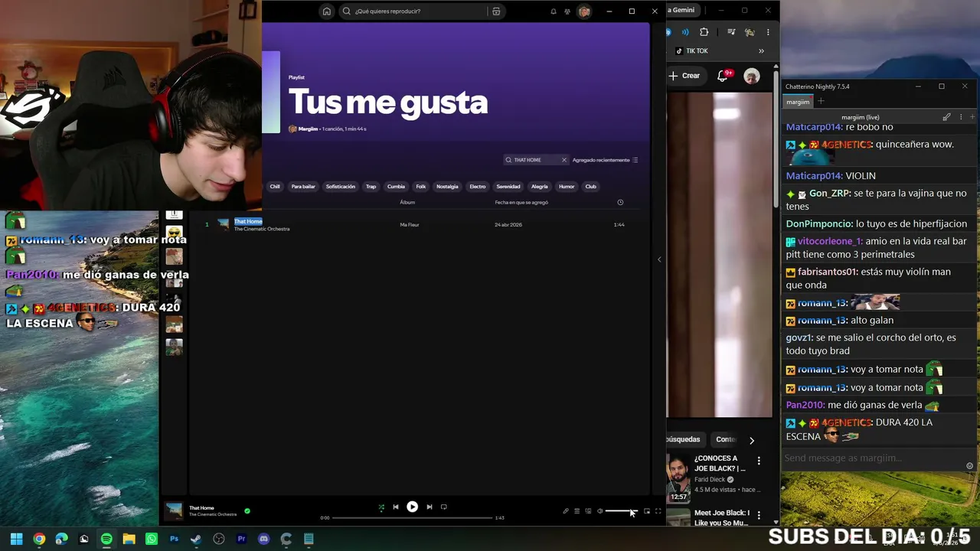Sort by duration clock icon column

coord(620,203)
